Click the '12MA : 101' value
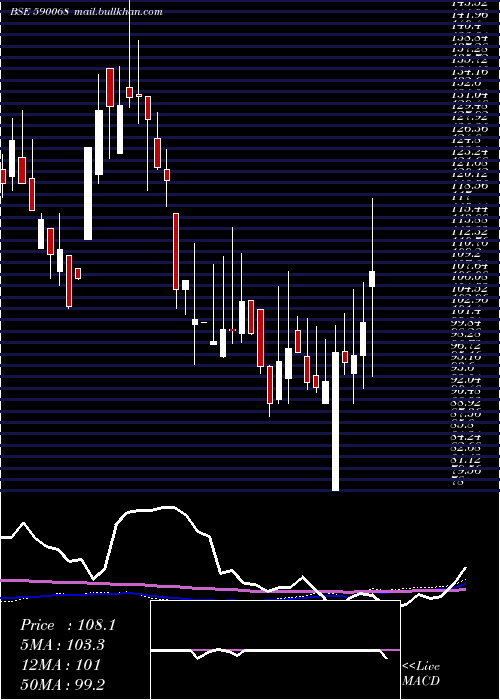This screenshot has height=700, width=500. 60,665
